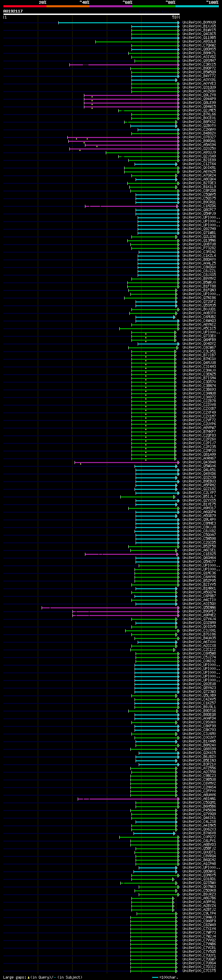
Task: Click the red ~20% identity legend bar
Action: point(25,6)
